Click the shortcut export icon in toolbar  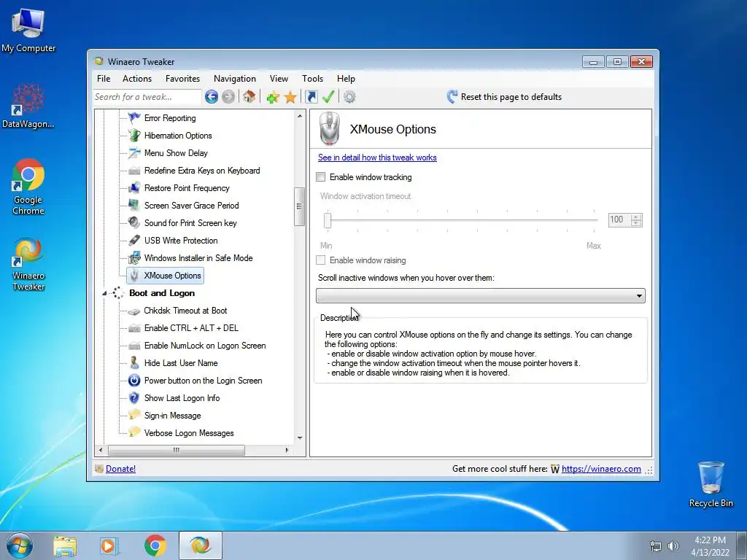tap(311, 97)
